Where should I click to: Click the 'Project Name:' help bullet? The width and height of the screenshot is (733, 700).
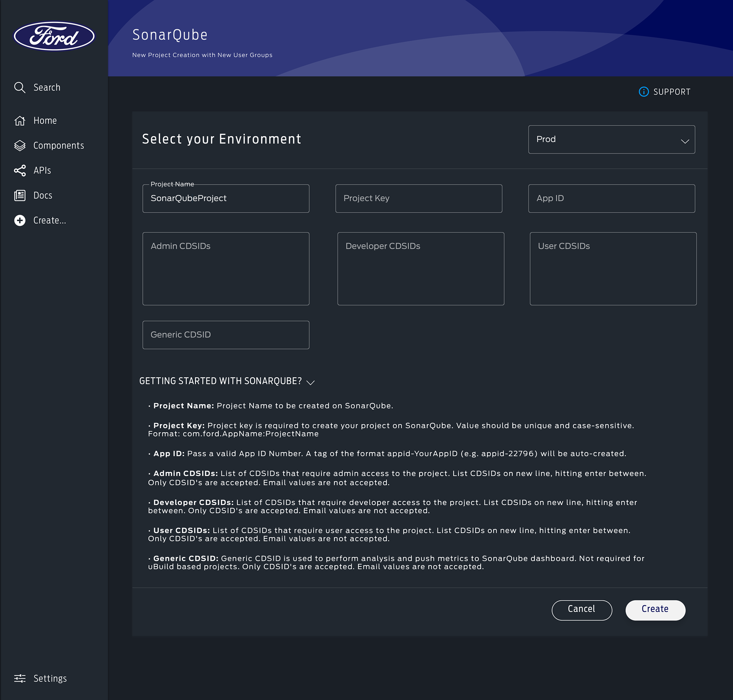pyautogui.click(x=271, y=406)
